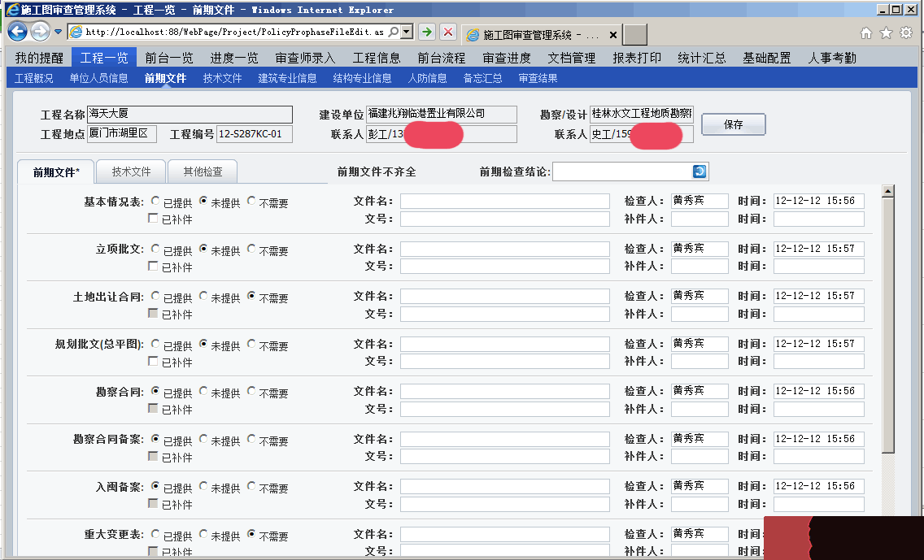Viewport: 924px width, 560px height.
Task: Open the 前期检查结论 dropdown icon
Action: (700, 171)
